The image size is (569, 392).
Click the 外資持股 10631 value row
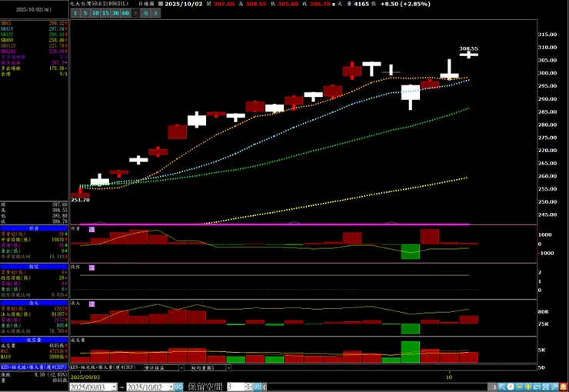(x=34, y=240)
